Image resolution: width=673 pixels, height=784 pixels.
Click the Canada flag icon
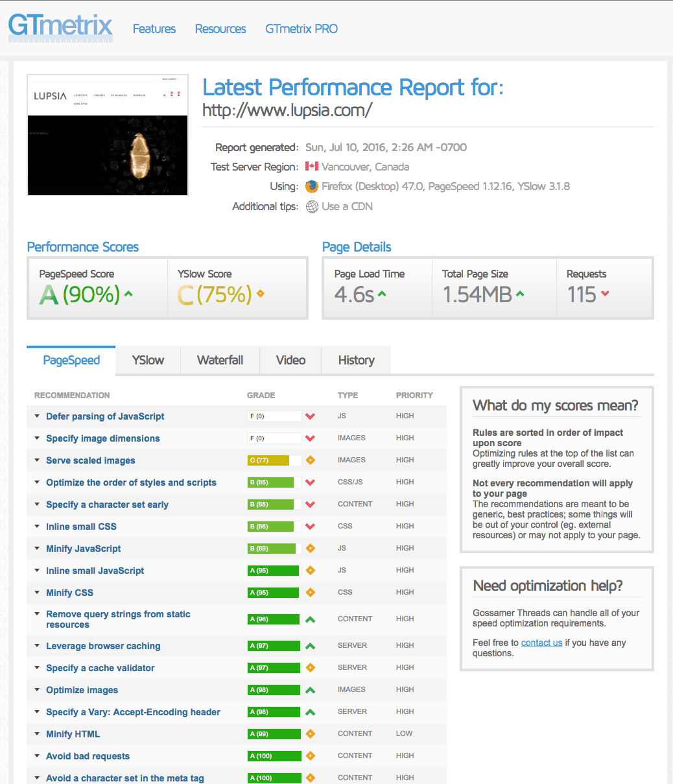click(311, 167)
